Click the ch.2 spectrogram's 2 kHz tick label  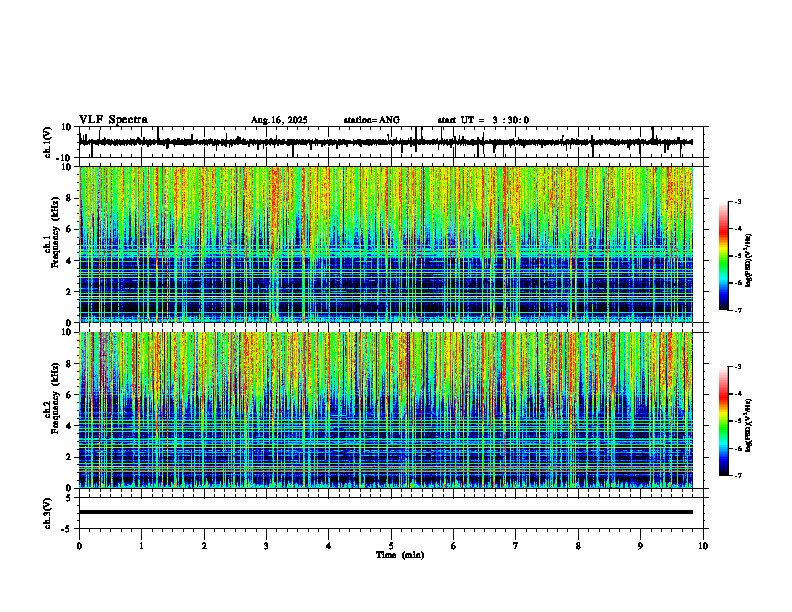(69, 457)
